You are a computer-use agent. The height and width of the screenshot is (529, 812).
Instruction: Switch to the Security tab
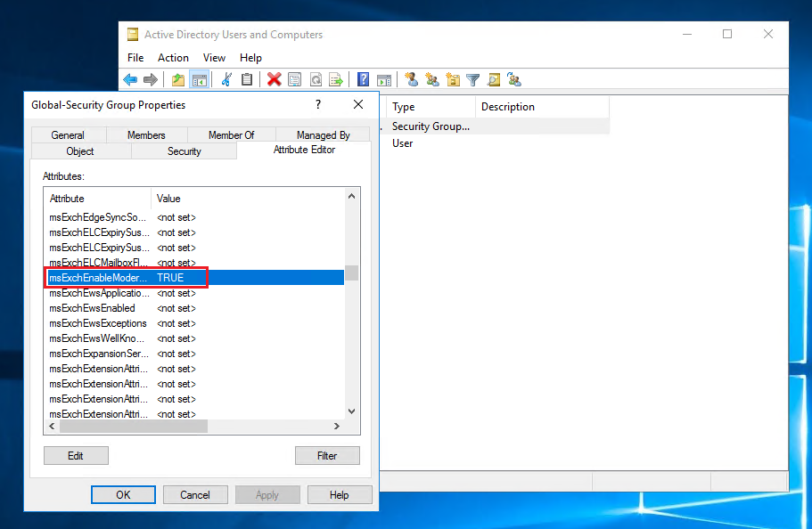click(x=184, y=151)
